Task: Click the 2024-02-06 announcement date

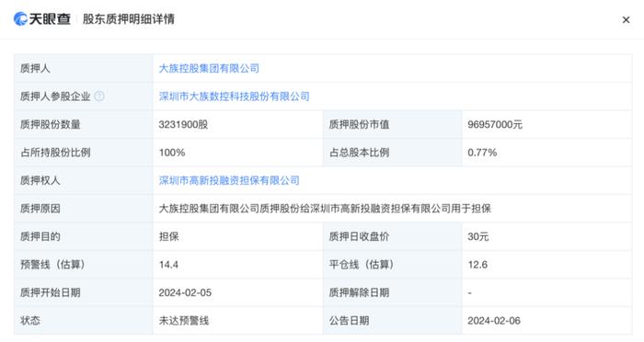Action: coord(494,321)
